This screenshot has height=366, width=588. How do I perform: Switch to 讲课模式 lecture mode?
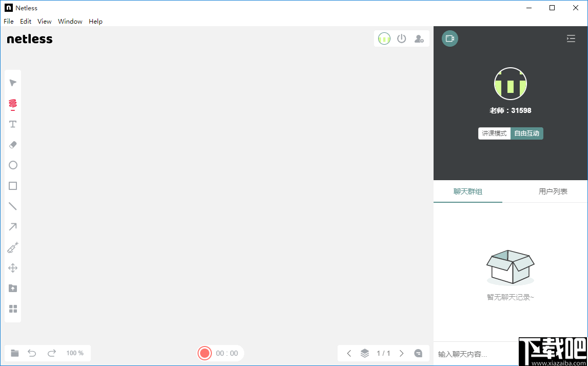click(494, 133)
